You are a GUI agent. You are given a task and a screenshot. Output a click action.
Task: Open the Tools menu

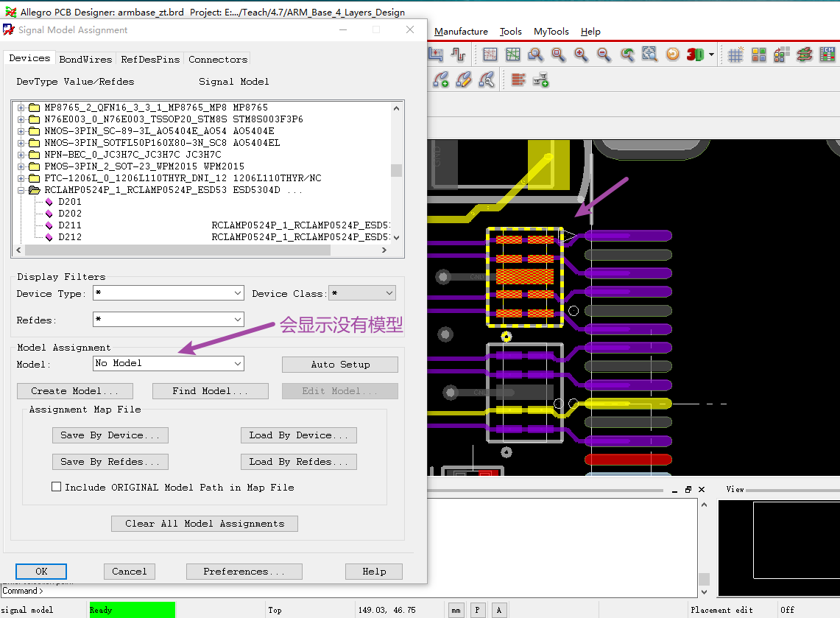[x=510, y=32]
